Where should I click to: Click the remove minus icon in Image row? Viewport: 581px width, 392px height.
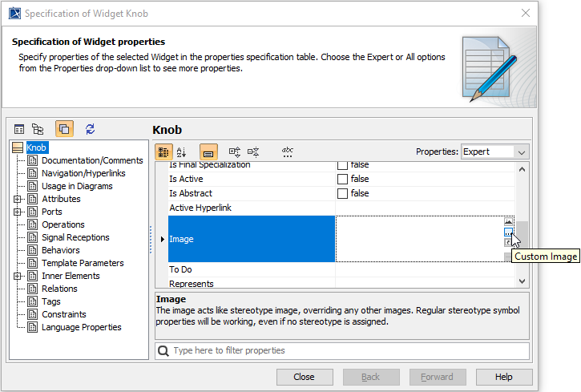coord(507,256)
